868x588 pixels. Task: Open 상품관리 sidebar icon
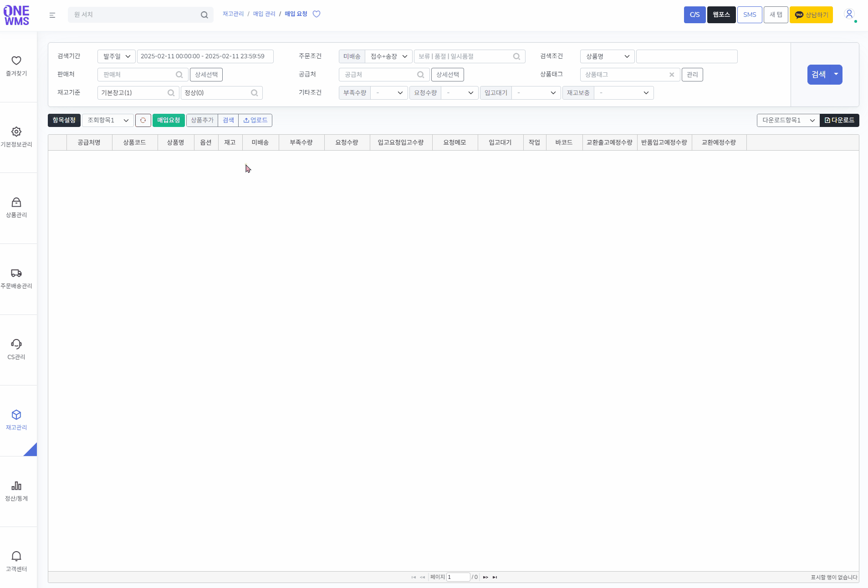(x=16, y=203)
